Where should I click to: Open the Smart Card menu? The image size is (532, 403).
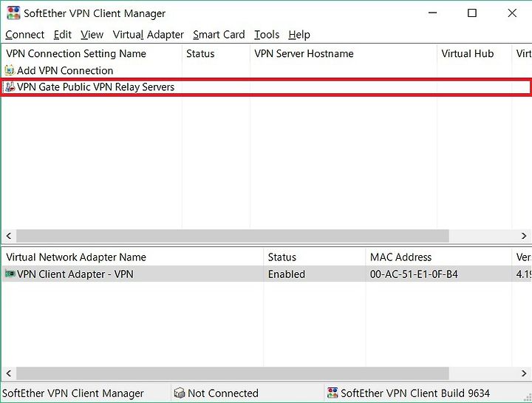pyautogui.click(x=219, y=35)
